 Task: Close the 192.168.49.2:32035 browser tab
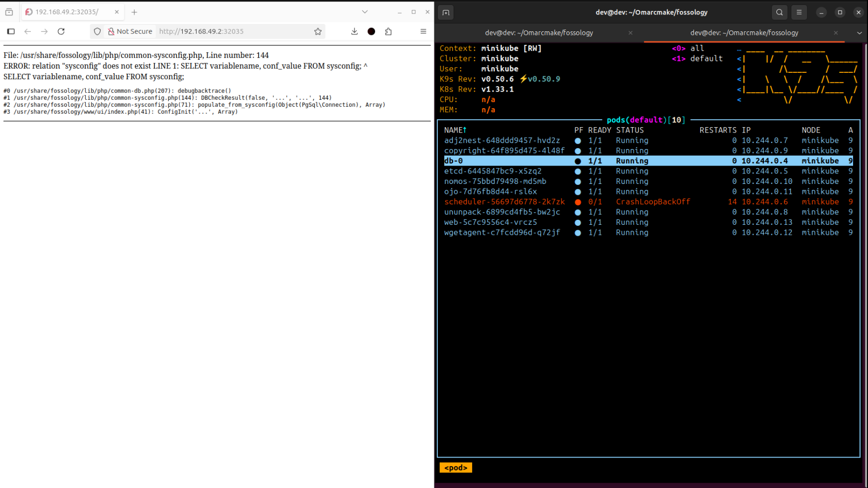[117, 12]
